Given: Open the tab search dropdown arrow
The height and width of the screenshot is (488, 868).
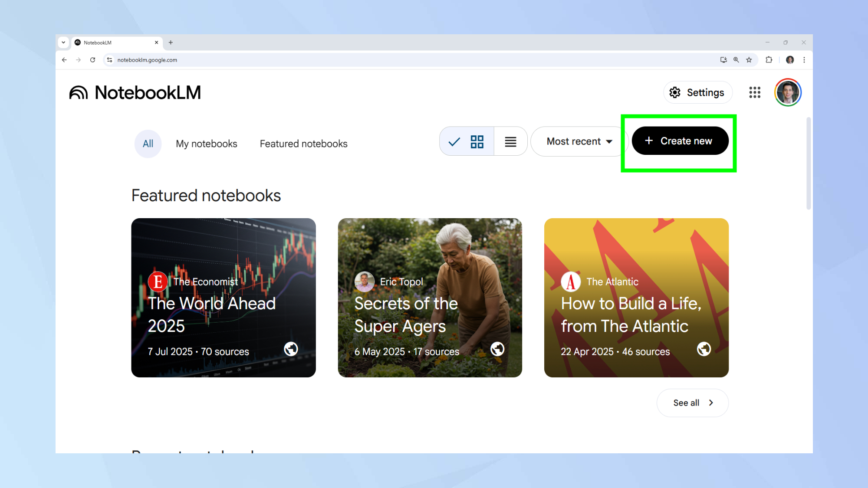Looking at the screenshot, I should click(63, 43).
